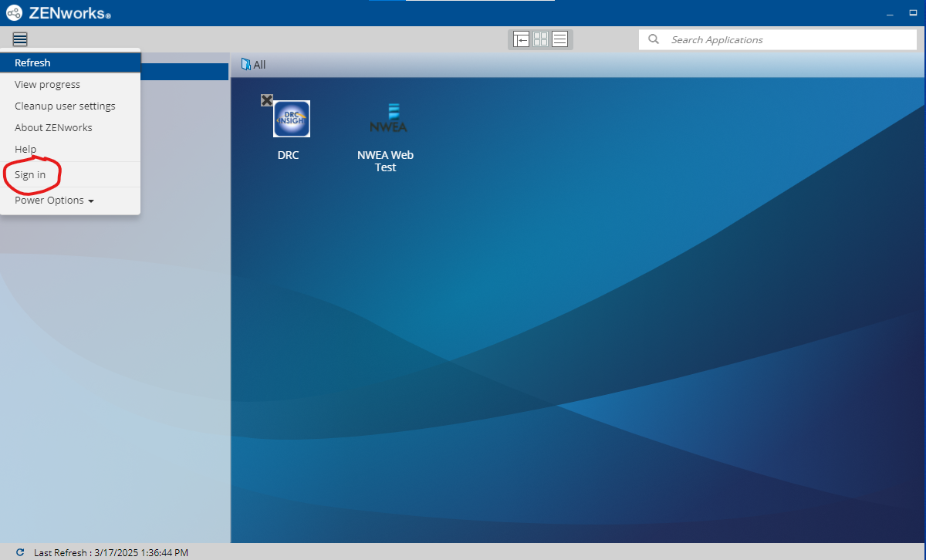Switch to list view layout
The image size is (926, 560).
point(560,39)
